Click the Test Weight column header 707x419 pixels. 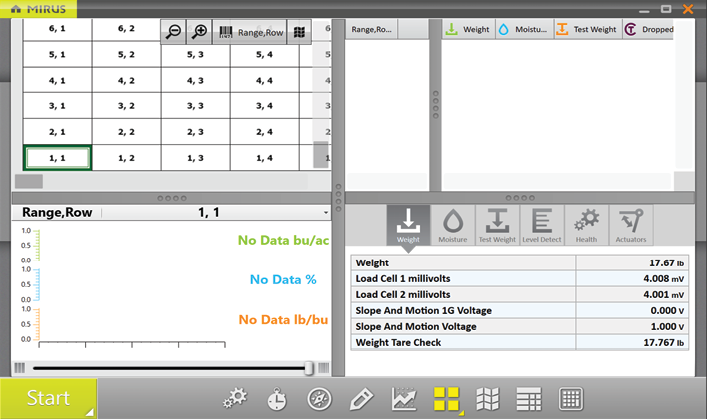coord(586,30)
